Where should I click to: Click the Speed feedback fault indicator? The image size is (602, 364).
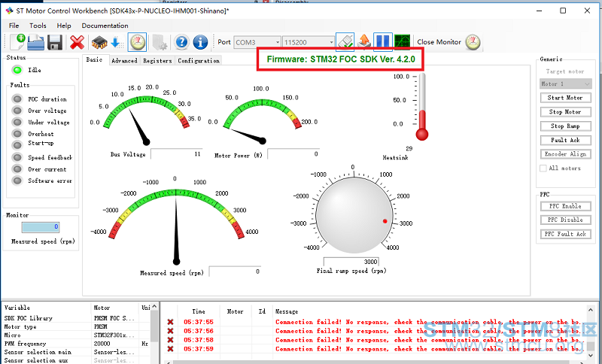pyautogui.click(x=17, y=157)
